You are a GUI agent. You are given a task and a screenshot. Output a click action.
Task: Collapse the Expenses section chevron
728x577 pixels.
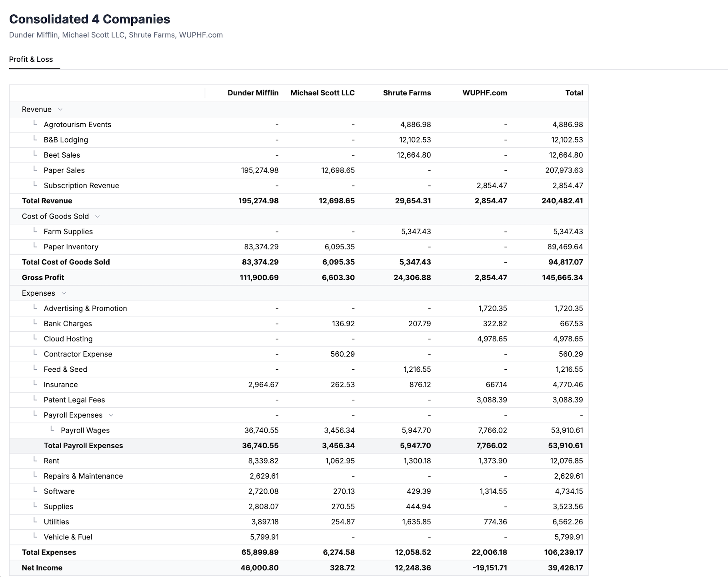[64, 293]
